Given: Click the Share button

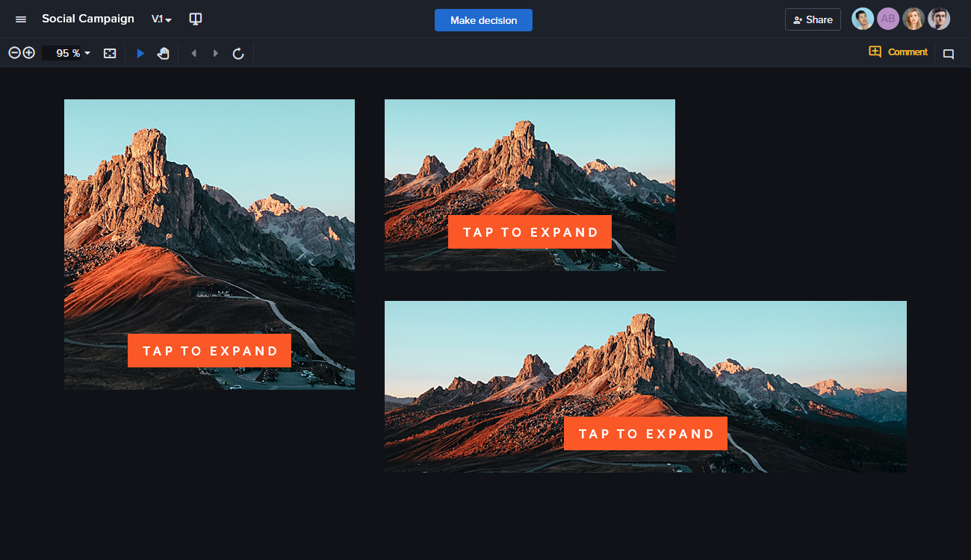Looking at the screenshot, I should [813, 20].
